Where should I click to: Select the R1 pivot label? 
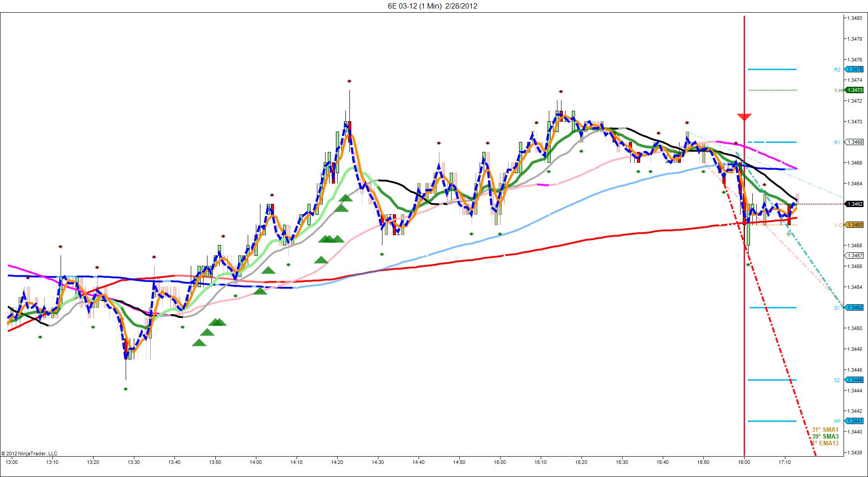point(837,142)
